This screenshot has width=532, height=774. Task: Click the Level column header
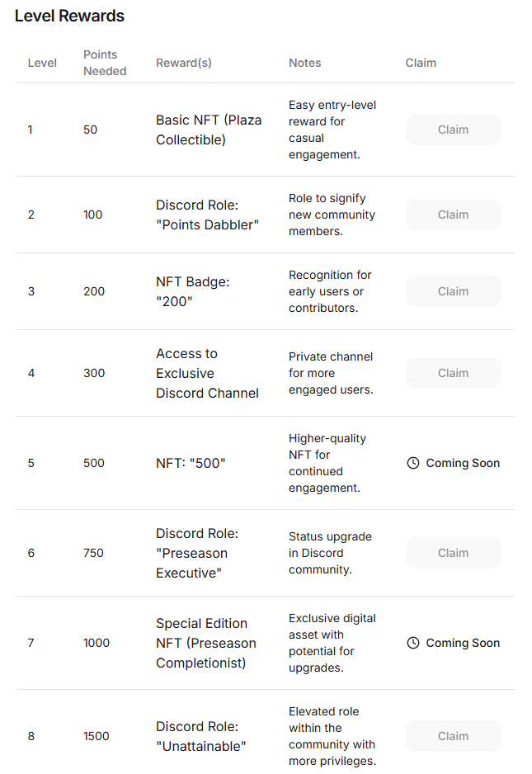42,63
